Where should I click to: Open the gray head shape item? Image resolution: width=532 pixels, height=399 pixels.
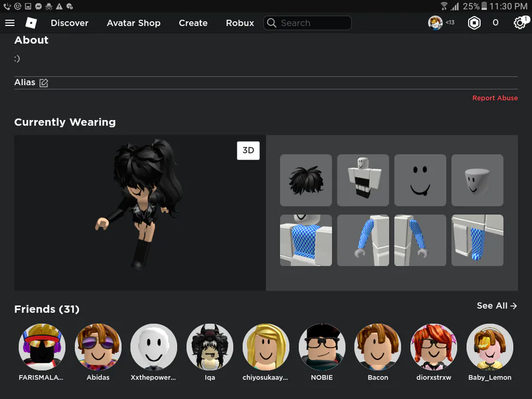[478, 180]
